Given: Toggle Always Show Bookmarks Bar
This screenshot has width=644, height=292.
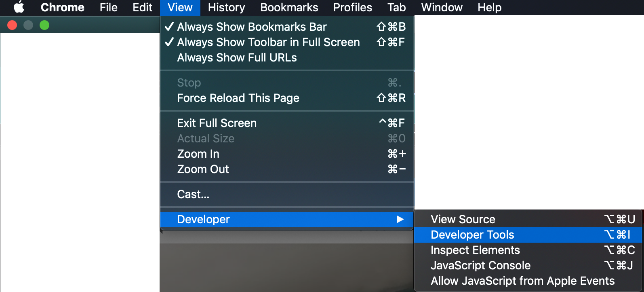Looking at the screenshot, I should [x=287, y=27].
